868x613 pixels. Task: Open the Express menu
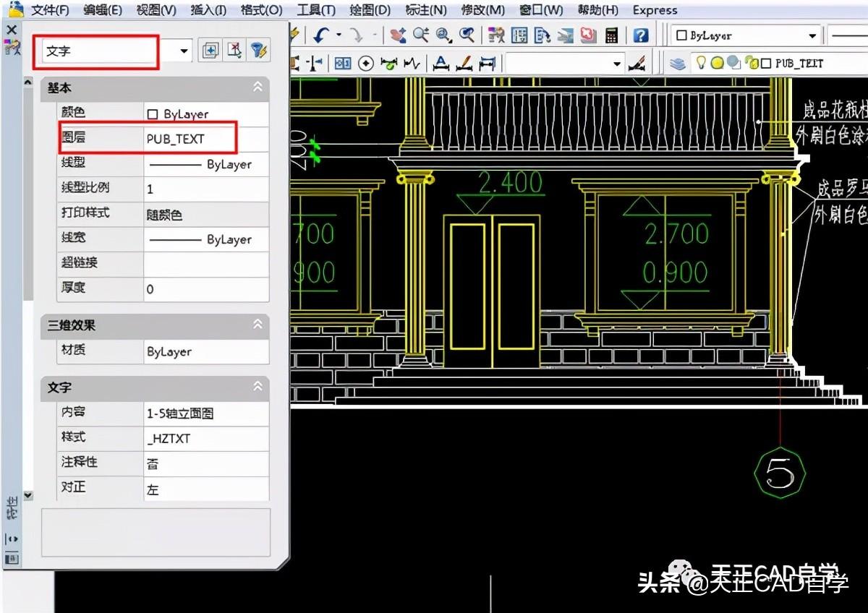[655, 10]
